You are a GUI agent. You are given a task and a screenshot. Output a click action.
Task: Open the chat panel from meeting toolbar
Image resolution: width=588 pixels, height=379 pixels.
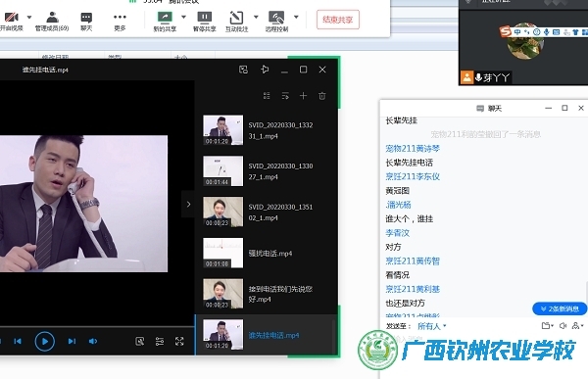click(x=86, y=22)
